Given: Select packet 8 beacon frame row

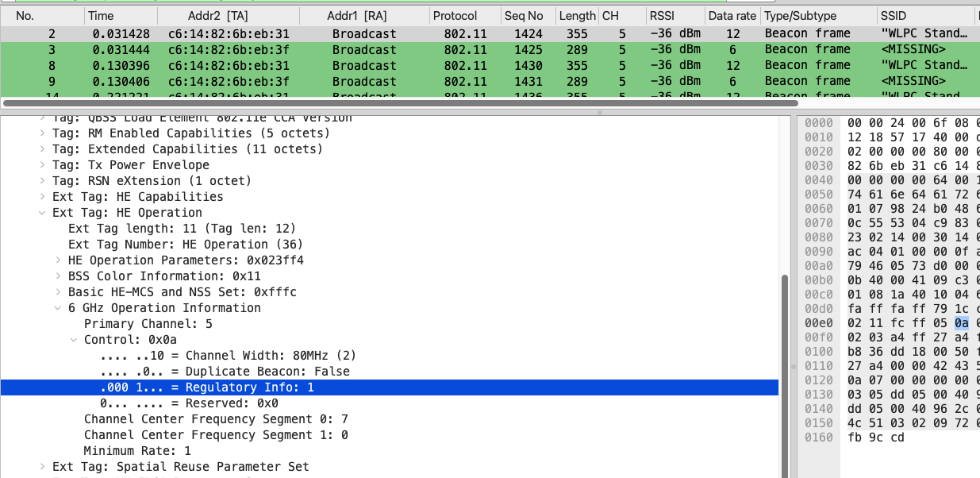Looking at the screenshot, I should click(x=317, y=65).
